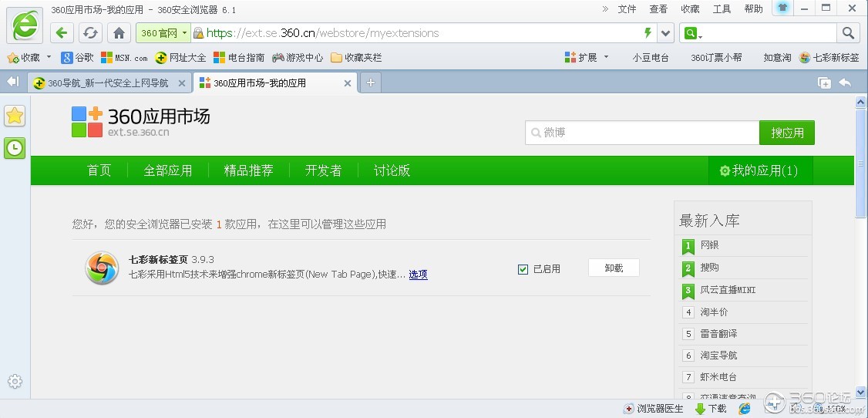Open the 电台指南 bookmark
The width and height of the screenshot is (868, 418).
(x=239, y=58)
